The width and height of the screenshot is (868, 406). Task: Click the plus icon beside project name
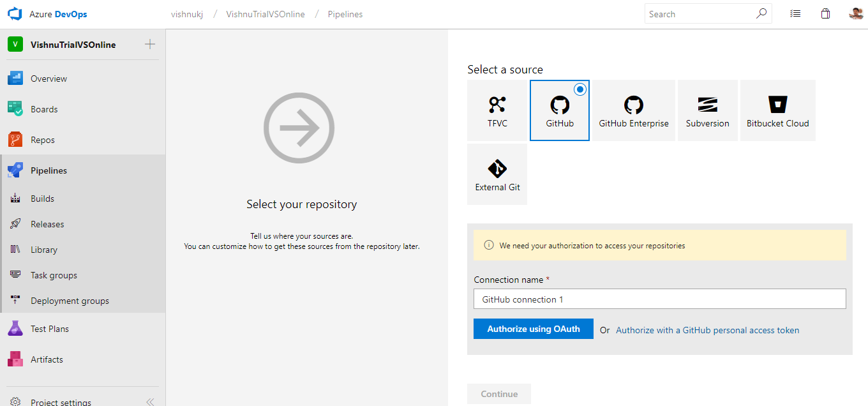coord(150,44)
